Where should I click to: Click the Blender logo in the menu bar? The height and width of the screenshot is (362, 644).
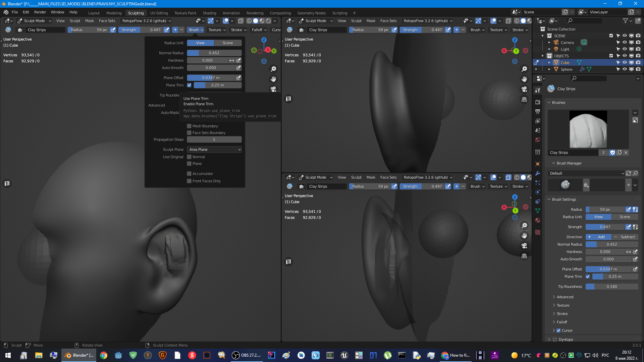coord(6,12)
